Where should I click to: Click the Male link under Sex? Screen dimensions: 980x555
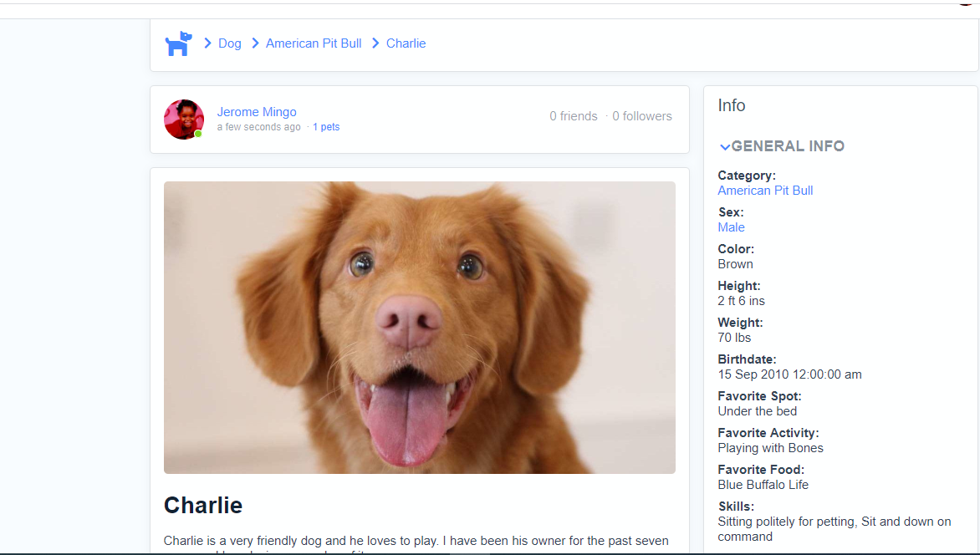pos(731,227)
